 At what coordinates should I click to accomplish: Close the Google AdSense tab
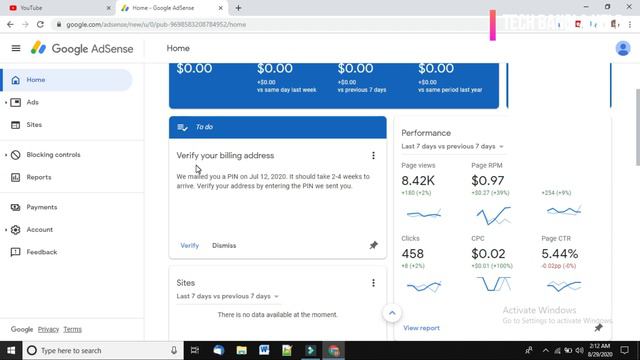tap(220, 8)
